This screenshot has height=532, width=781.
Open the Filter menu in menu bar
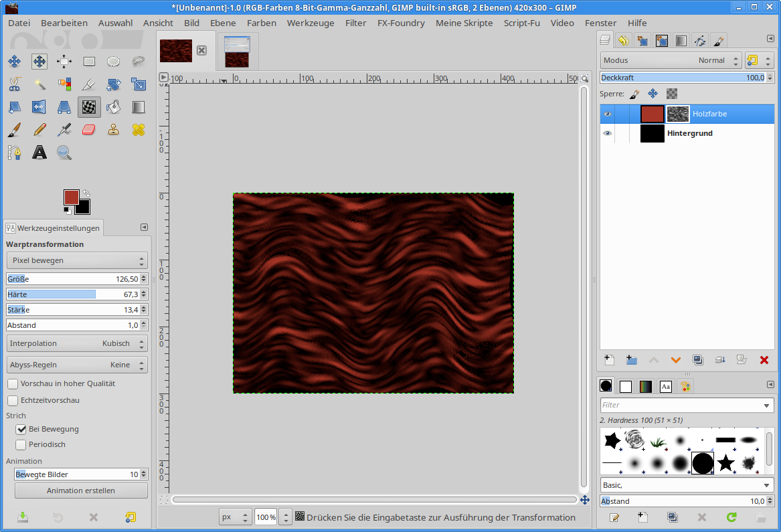click(x=355, y=23)
